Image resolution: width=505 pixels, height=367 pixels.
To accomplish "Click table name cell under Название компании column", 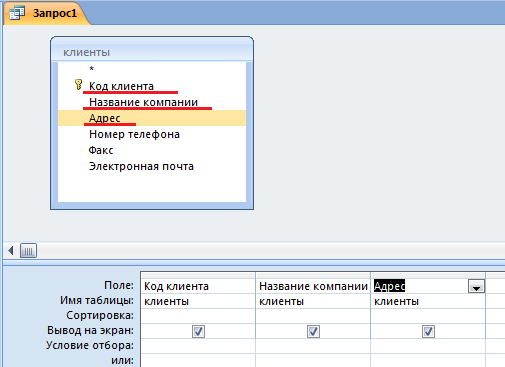I will click(x=313, y=301).
